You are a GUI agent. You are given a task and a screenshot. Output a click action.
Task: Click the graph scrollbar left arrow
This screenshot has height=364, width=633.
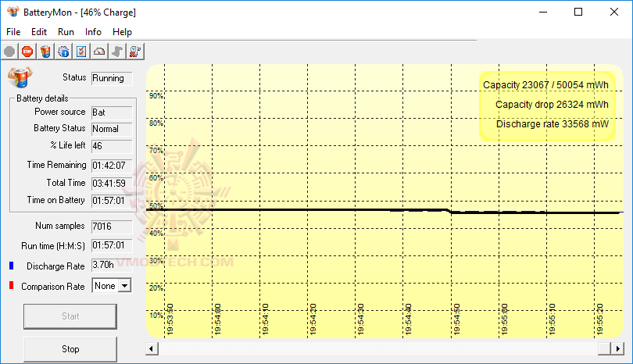pyautogui.click(x=152, y=348)
